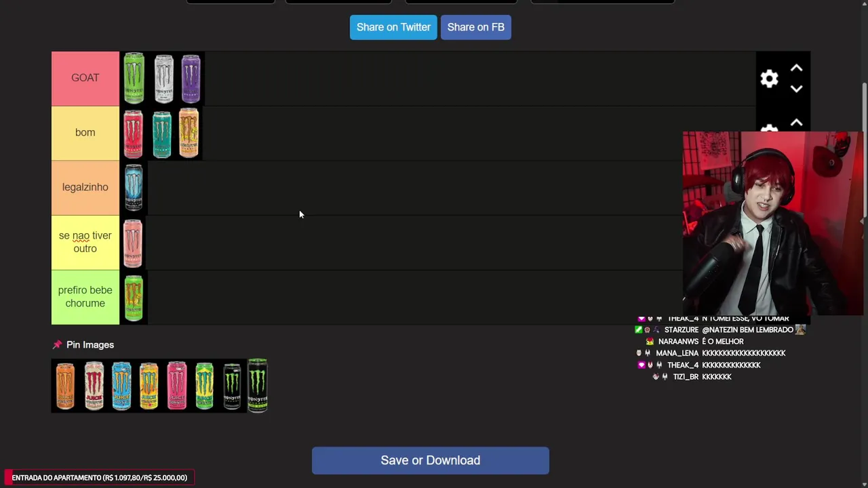Select the GOAT tier label
868x488 pixels.
tap(85, 78)
